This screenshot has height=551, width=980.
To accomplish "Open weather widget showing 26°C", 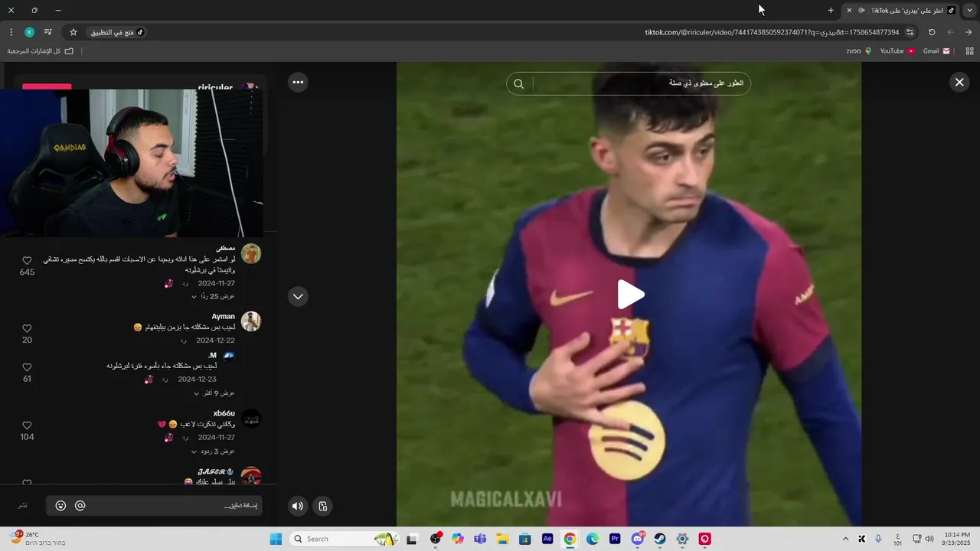I will tap(37, 539).
